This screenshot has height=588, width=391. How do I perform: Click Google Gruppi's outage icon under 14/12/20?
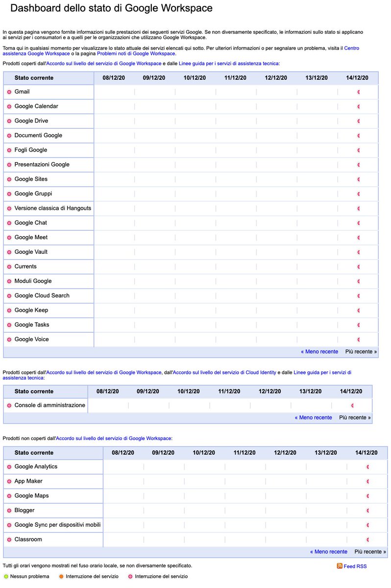[x=359, y=194]
